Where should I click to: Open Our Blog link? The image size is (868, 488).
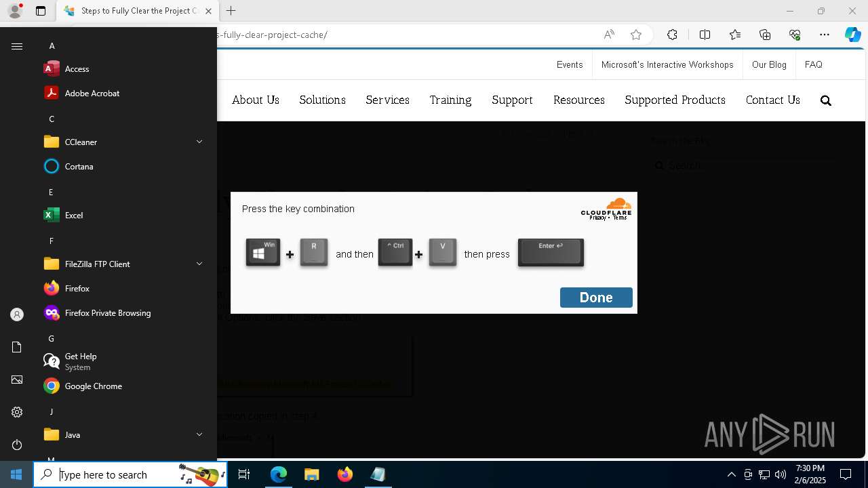pyautogui.click(x=769, y=64)
